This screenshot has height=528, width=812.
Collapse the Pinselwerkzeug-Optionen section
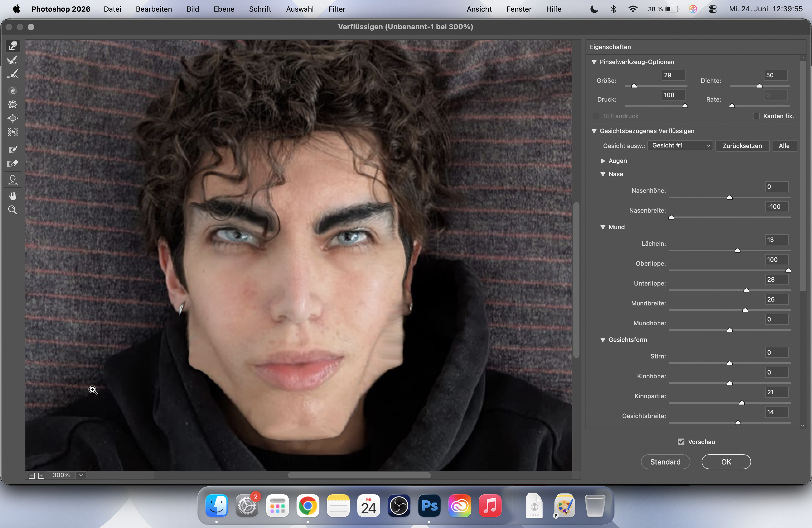pyautogui.click(x=594, y=62)
